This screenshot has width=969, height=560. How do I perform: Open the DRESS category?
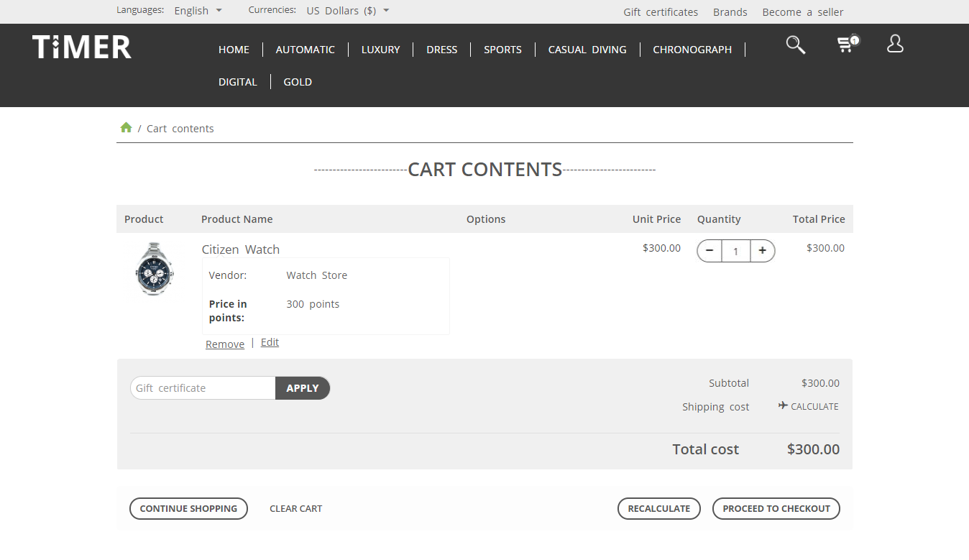(x=442, y=50)
